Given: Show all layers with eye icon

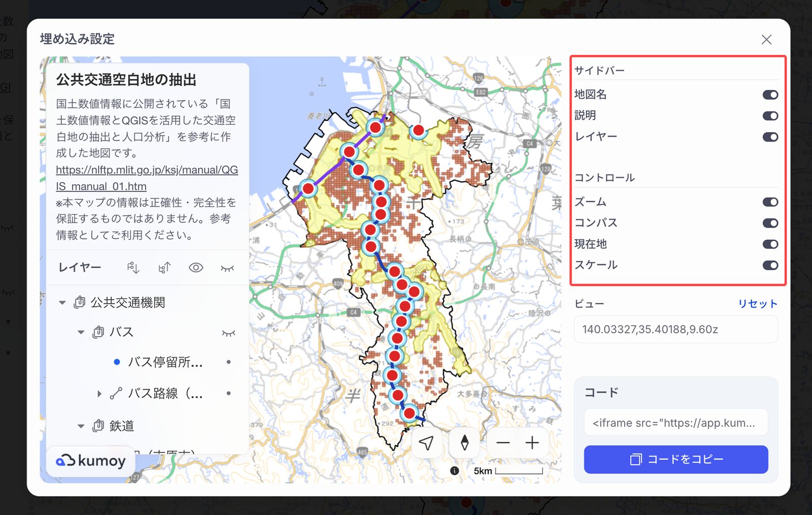Looking at the screenshot, I should (196, 268).
